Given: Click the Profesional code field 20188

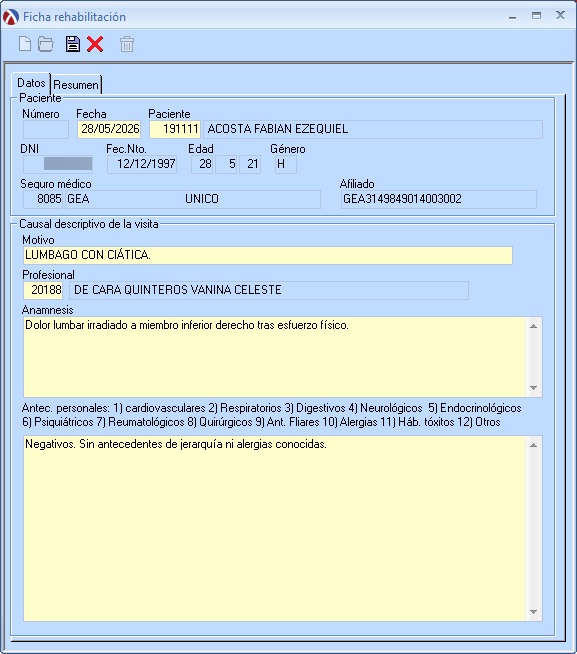Looking at the screenshot, I should coord(43,290).
